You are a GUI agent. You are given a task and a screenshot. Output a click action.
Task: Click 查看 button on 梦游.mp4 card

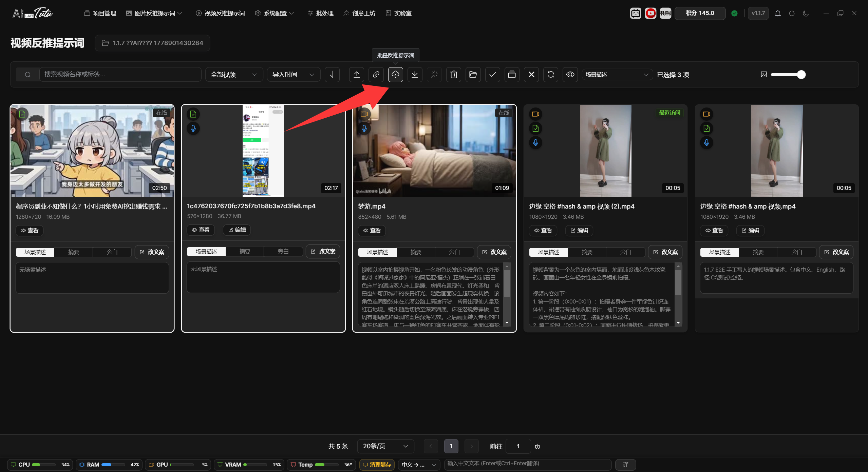[372, 231]
